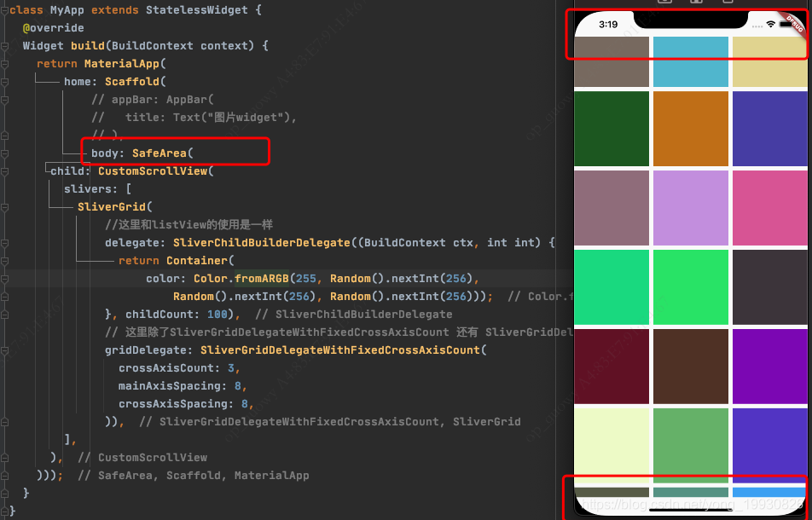Tap the mauve grid cell under dark green

(612, 208)
